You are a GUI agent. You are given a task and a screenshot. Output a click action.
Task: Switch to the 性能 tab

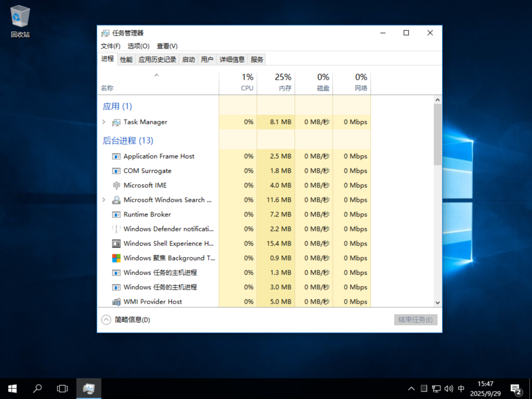click(126, 60)
